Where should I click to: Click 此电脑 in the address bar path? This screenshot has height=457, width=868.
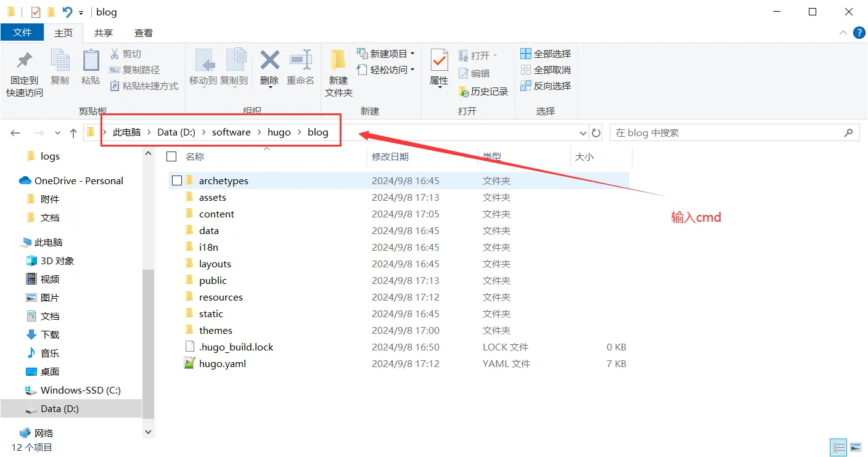127,132
